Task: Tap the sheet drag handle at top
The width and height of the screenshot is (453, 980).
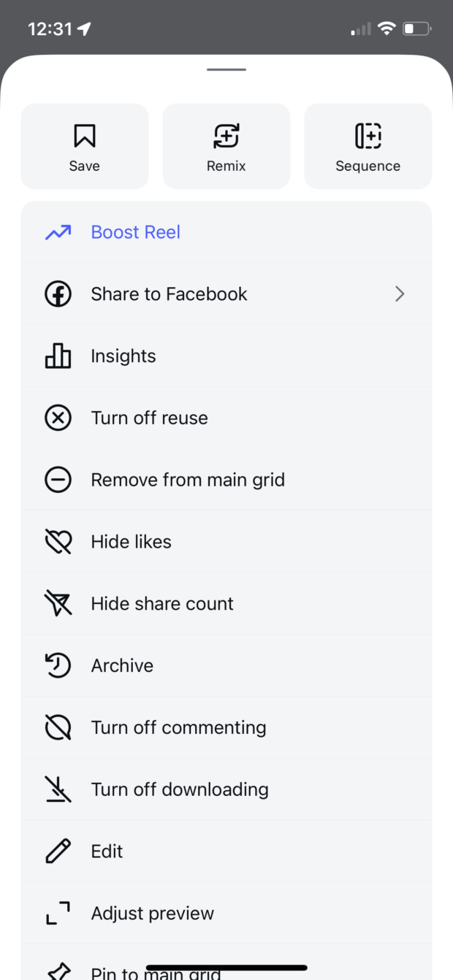Action: point(226,70)
